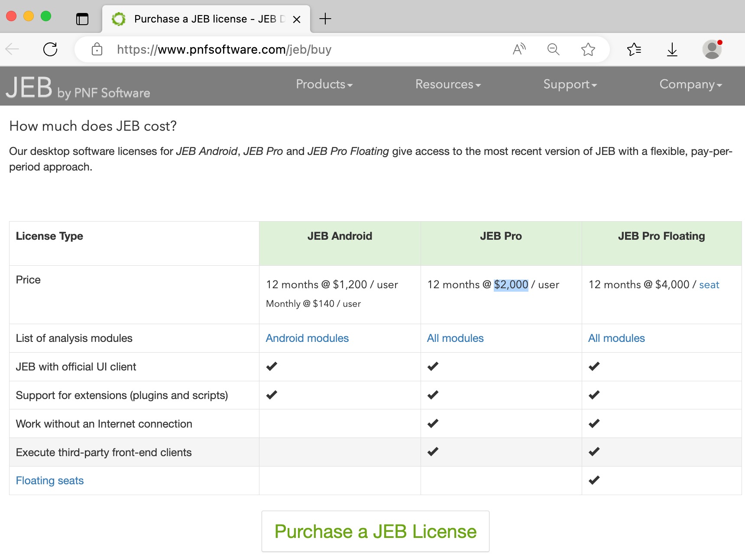This screenshot has height=560, width=745.
Task: Click 'Execute third-party front-end clients' label
Action: pos(104,452)
